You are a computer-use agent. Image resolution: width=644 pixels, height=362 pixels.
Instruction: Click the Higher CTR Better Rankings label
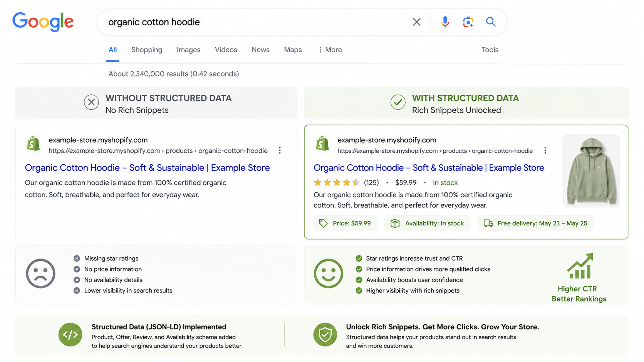[x=579, y=294]
